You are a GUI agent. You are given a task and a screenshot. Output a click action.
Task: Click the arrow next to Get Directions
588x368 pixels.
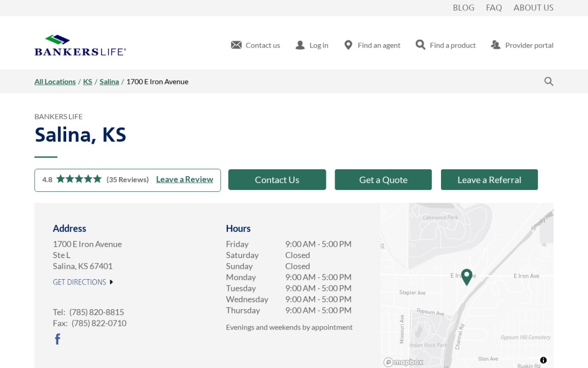tap(111, 282)
